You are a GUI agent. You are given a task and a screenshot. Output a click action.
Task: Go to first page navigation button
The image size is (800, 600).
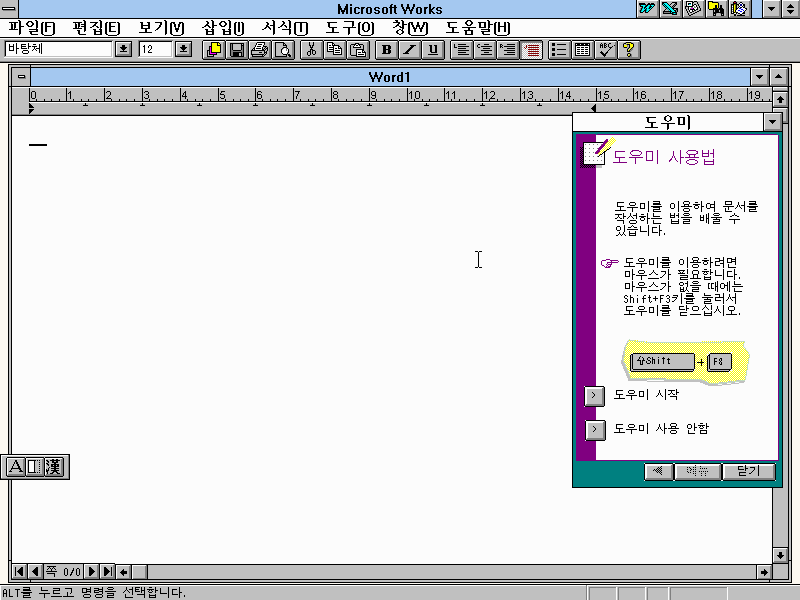(19, 571)
